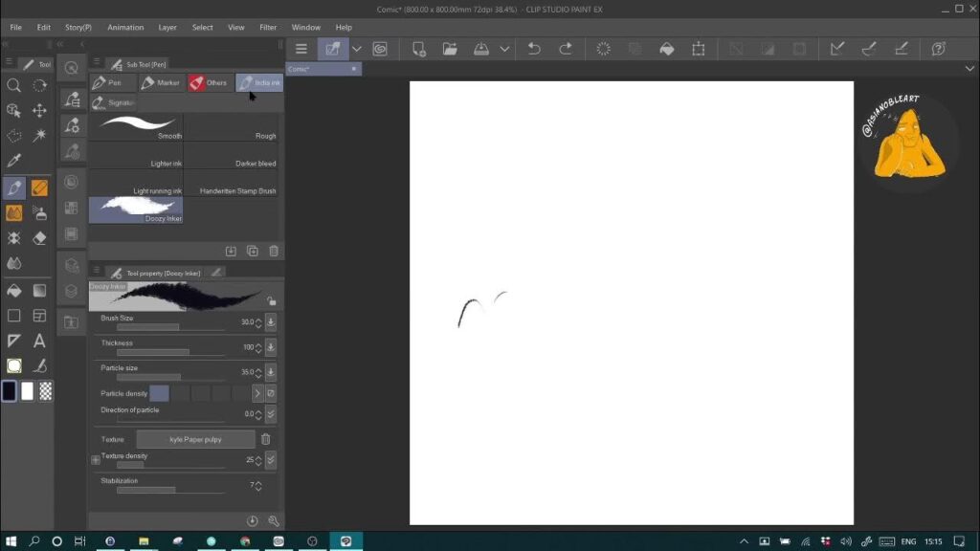Delete sub tool with trash icon
This screenshot has height=551, width=980.
click(x=274, y=251)
